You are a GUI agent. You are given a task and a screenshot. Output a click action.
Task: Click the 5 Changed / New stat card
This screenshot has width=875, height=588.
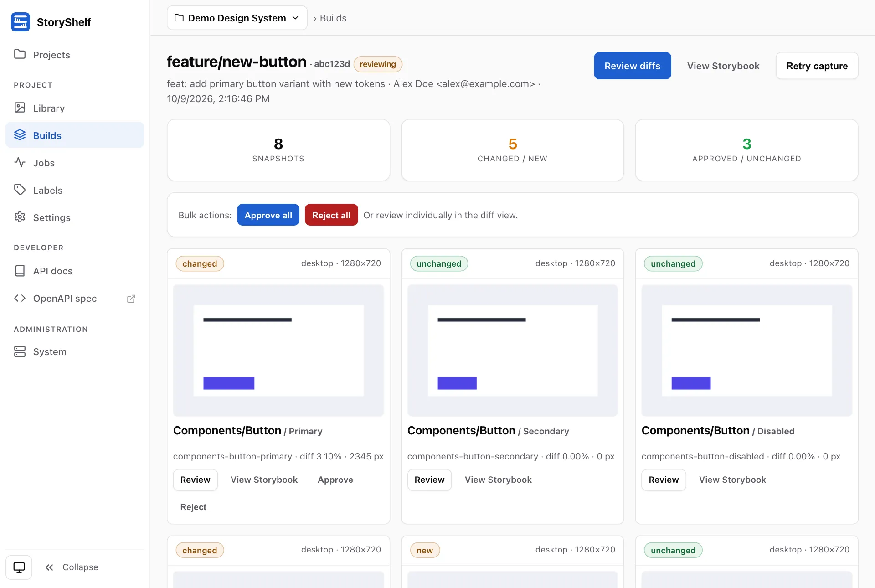(512, 150)
